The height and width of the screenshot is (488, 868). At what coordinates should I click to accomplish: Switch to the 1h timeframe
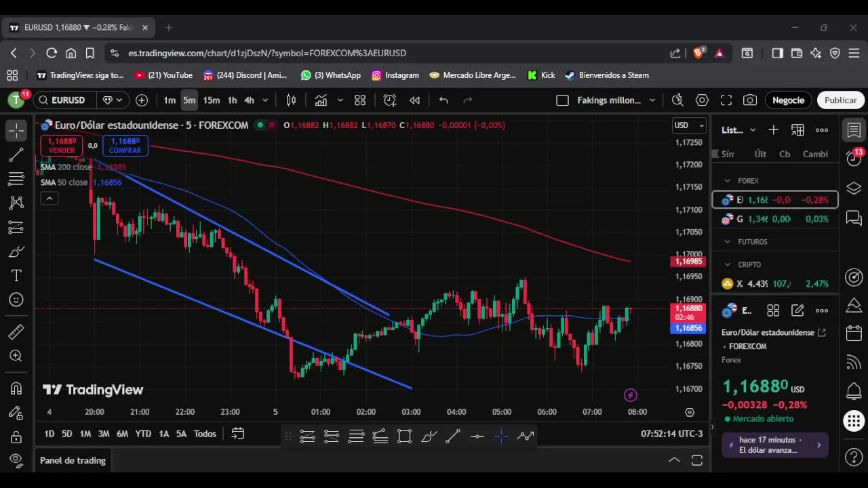click(232, 100)
